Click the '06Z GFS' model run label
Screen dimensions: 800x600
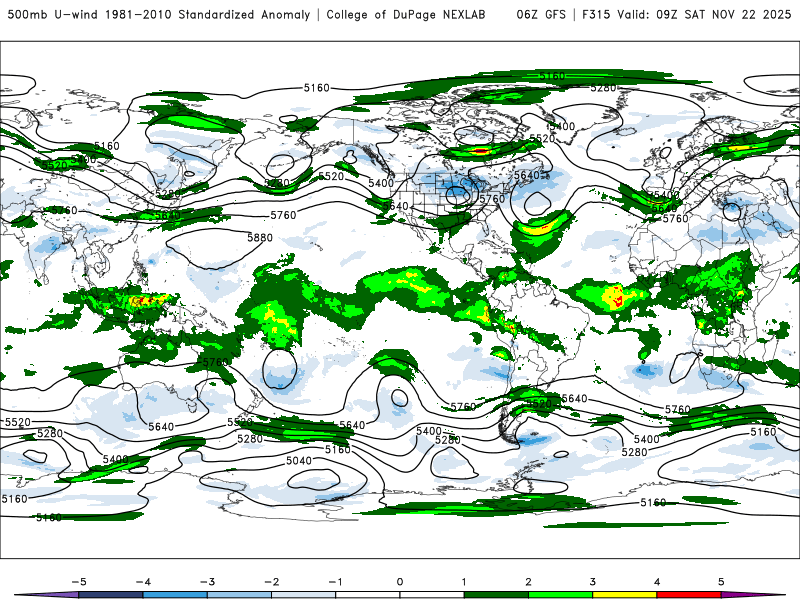pyautogui.click(x=541, y=14)
